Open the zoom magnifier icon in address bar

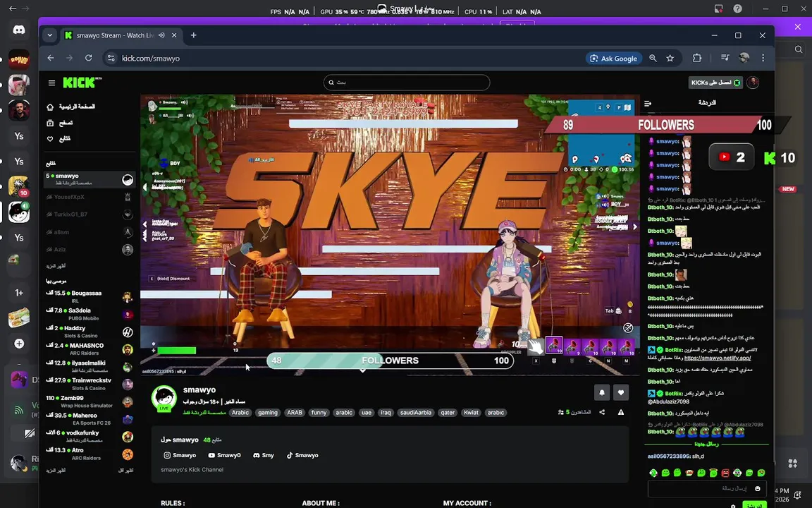pyautogui.click(x=653, y=58)
